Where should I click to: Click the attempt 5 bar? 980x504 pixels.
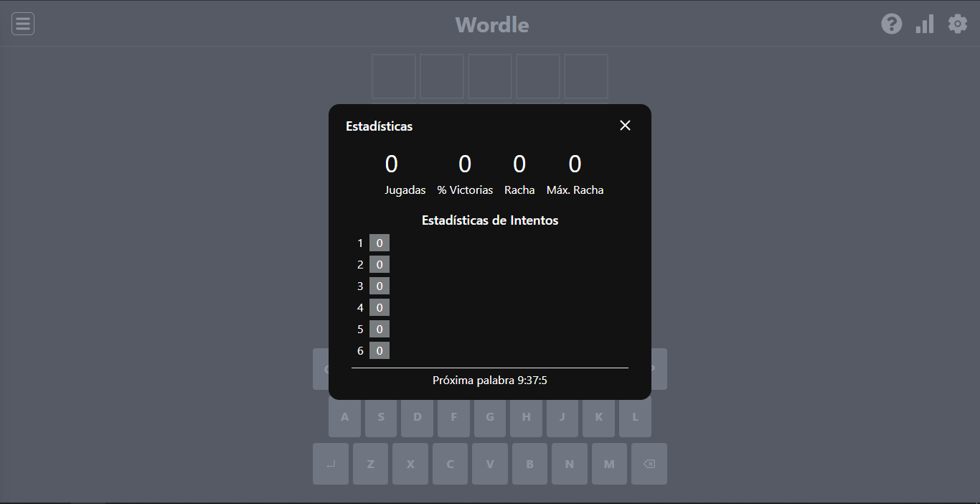coord(380,329)
